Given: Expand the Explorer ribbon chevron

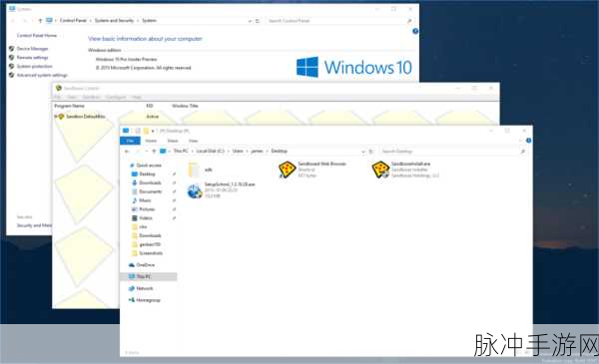Looking at the screenshot, I should coord(520,141).
